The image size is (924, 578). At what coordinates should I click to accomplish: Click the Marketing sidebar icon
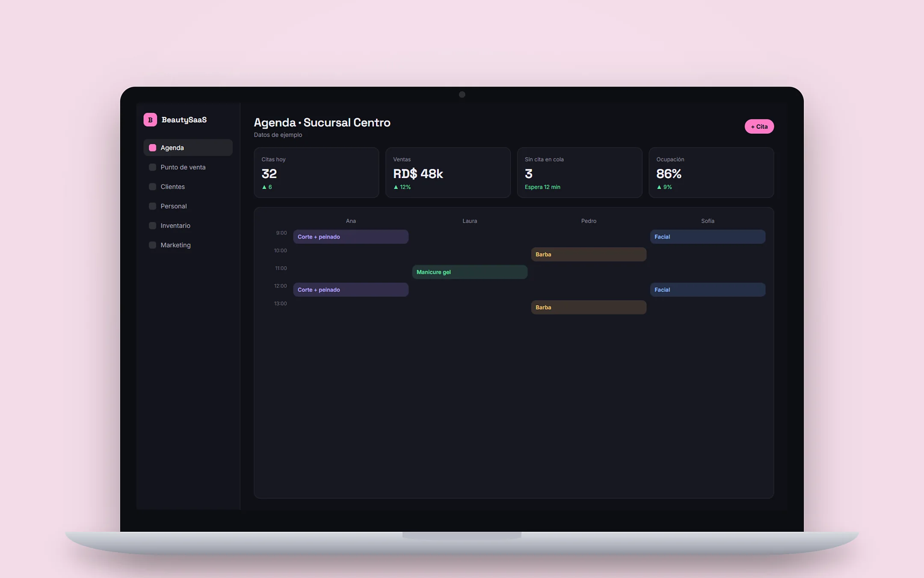[x=152, y=245]
